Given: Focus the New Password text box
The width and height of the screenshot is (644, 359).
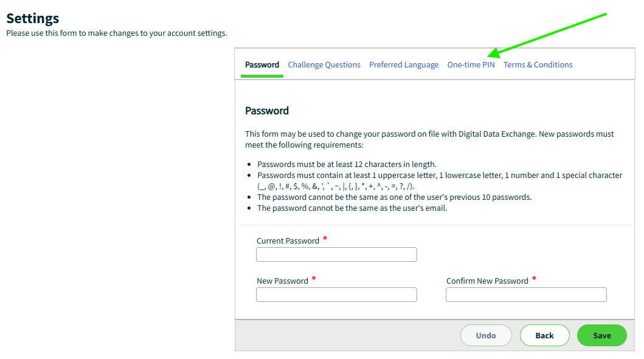Looking at the screenshot, I should click(336, 295).
